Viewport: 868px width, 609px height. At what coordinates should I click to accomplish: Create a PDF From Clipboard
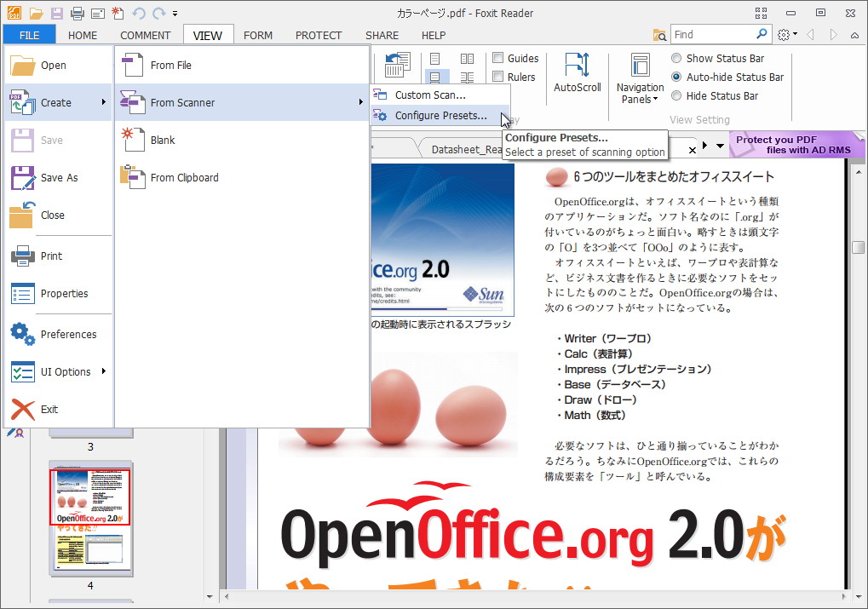[x=183, y=177]
